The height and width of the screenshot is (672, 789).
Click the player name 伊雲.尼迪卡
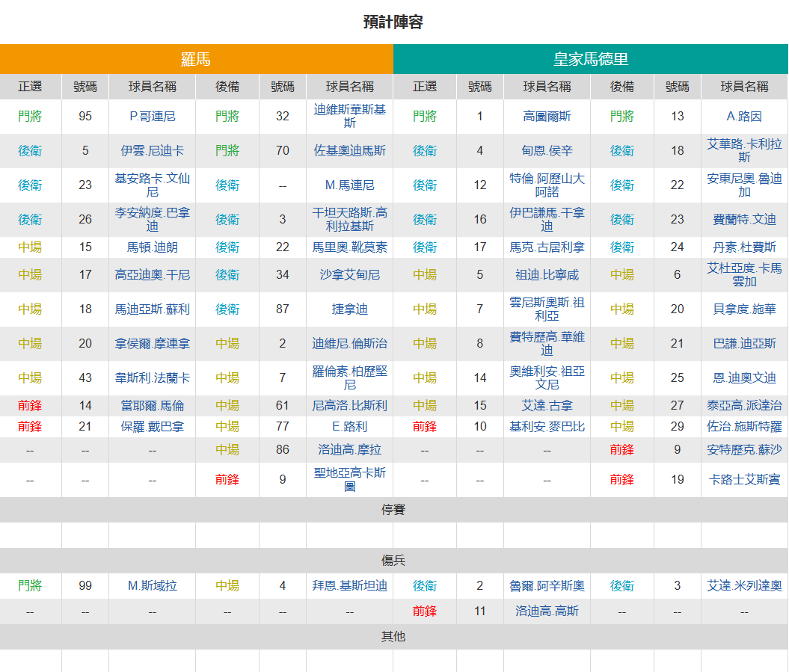coord(152,150)
